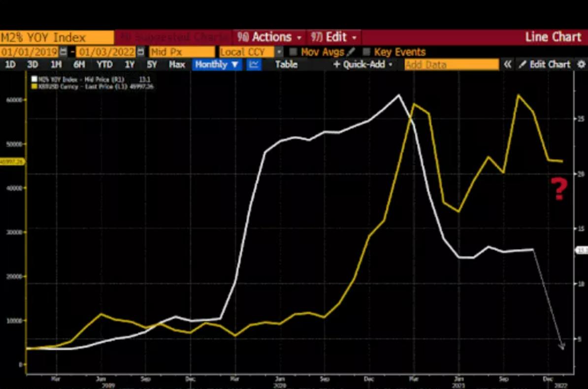Enable the Key Events checkbox
The image size is (588, 389).
pyautogui.click(x=366, y=52)
